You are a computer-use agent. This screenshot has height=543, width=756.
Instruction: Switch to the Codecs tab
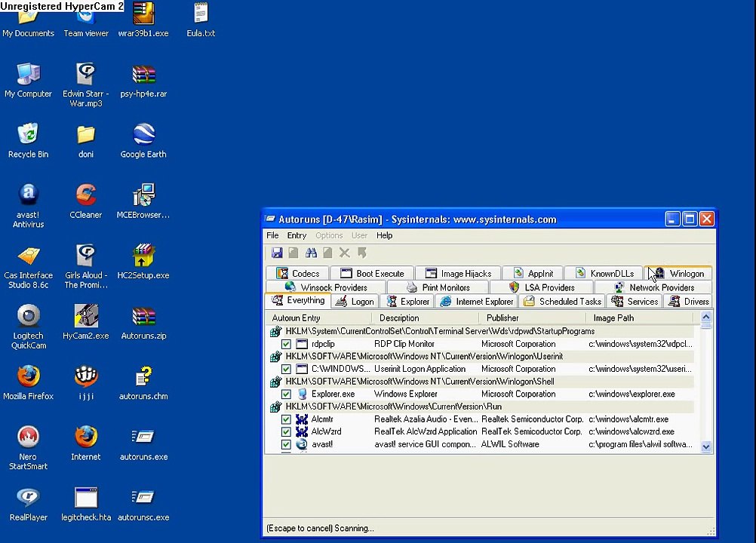[297, 273]
